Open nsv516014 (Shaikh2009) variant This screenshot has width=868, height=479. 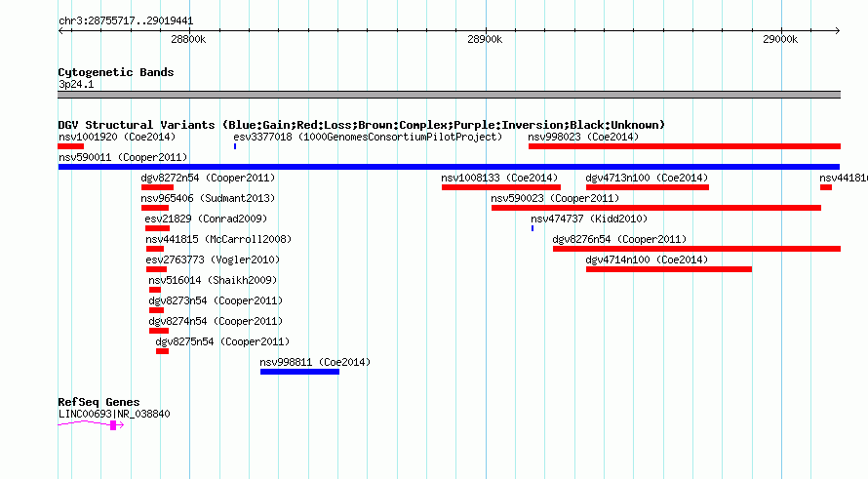pyautogui.click(x=213, y=280)
